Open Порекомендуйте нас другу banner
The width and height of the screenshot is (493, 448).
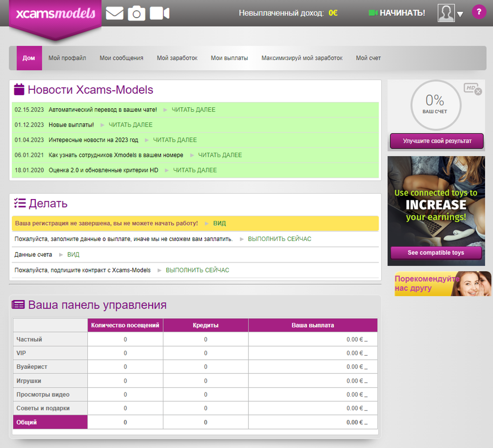point(443,283)
